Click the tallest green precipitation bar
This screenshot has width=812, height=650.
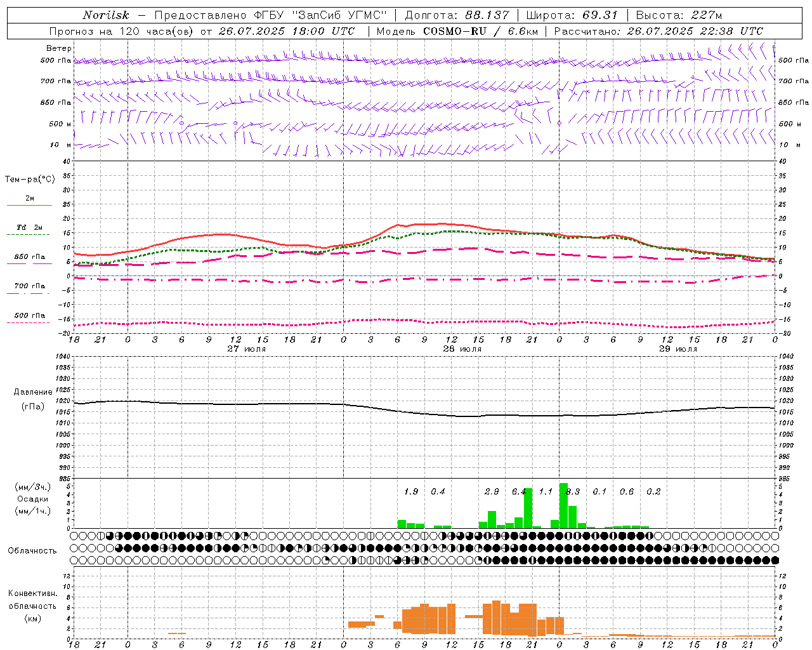(x=563, y=506)
